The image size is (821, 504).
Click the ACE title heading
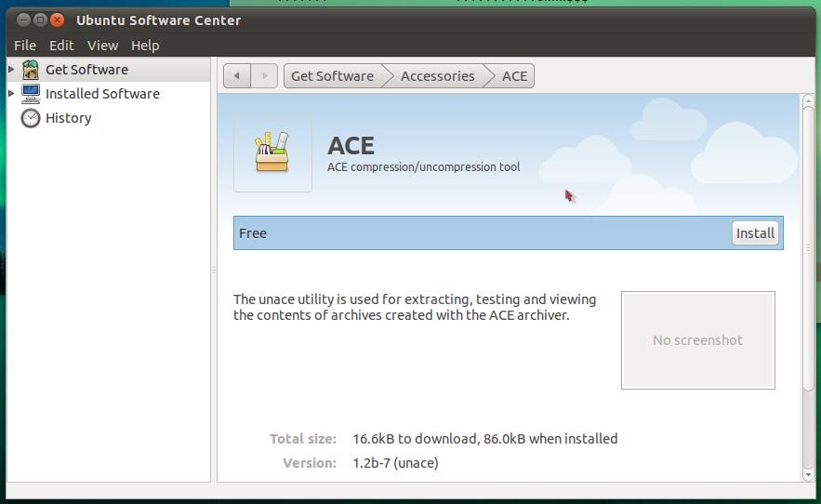pyautogui.click(x=351, y=146)
